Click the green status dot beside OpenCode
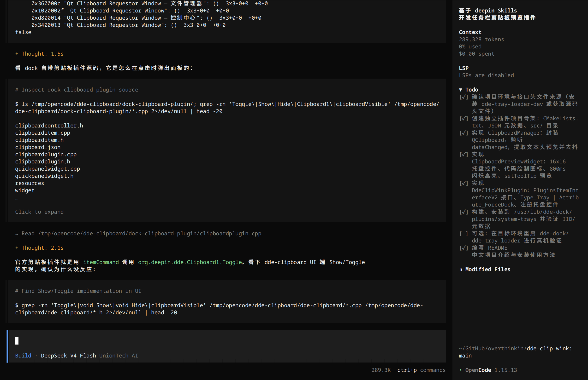Screen dimensions: 588x380 pos(461,370)
